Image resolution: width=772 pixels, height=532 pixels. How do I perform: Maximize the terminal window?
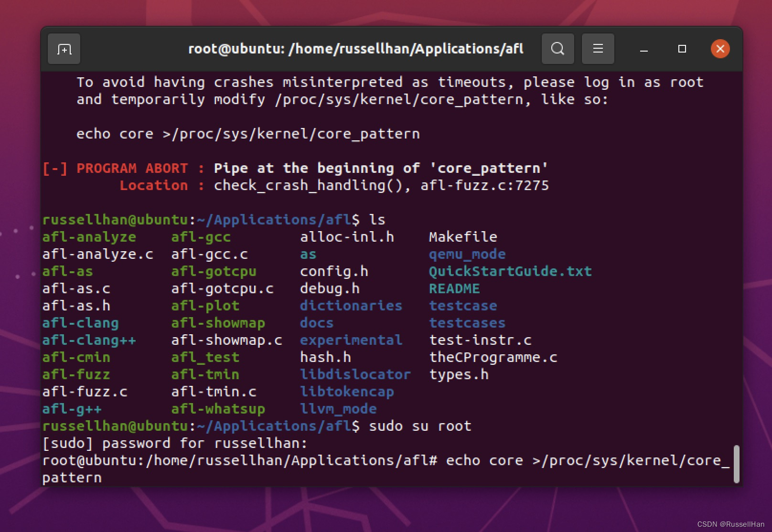tap(682, 49)
